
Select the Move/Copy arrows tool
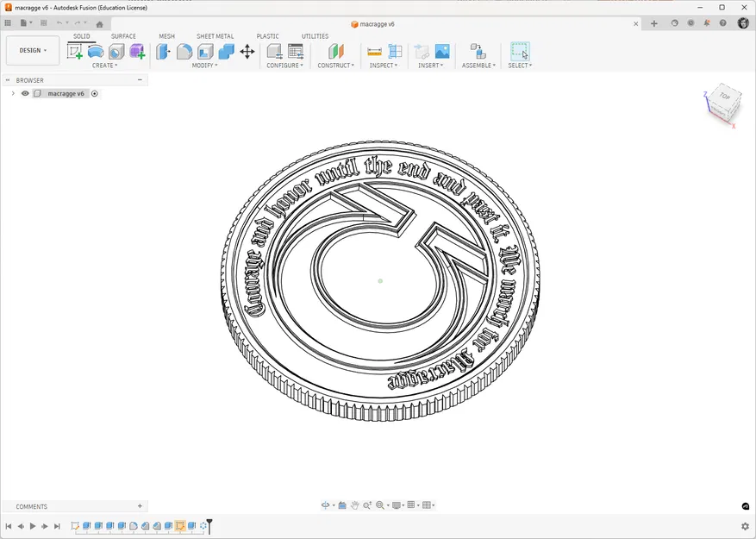click(247, 51)
